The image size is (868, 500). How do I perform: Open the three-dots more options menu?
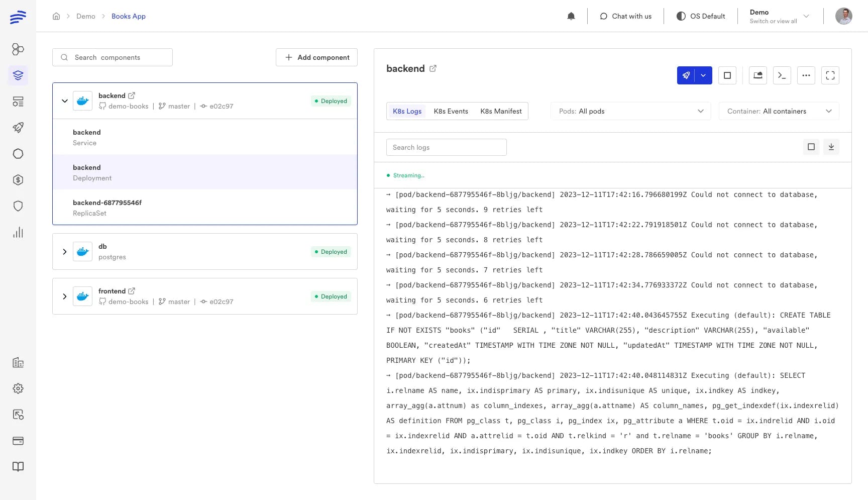(806, 75)
